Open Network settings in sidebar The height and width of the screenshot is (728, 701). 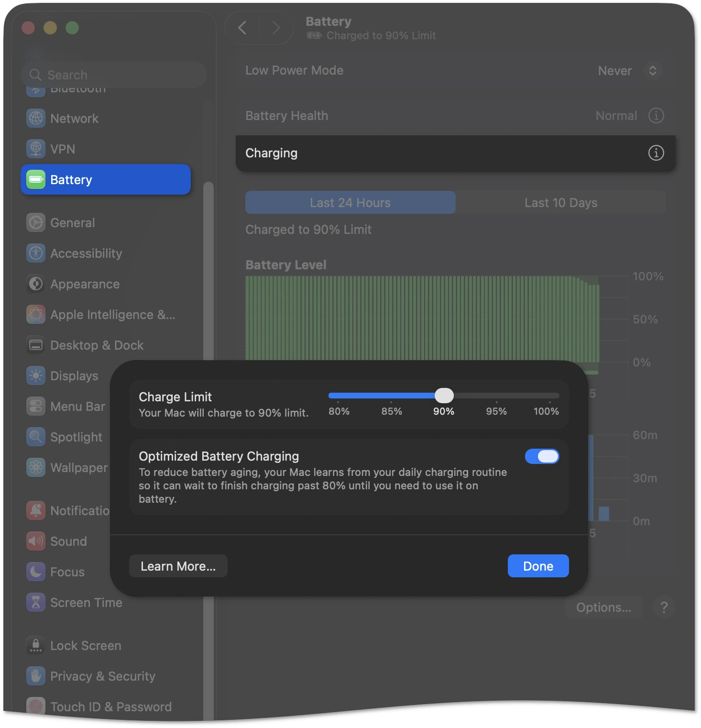(106, 118)
